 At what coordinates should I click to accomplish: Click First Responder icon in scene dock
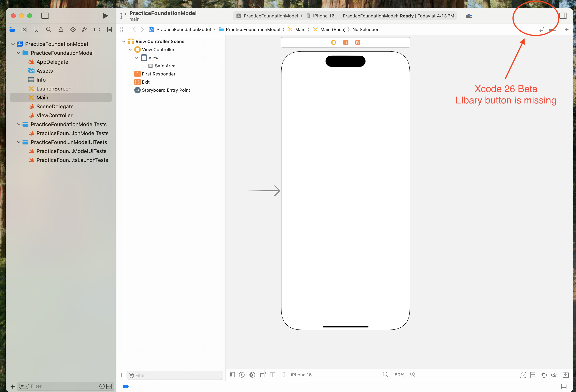[346, 43]
